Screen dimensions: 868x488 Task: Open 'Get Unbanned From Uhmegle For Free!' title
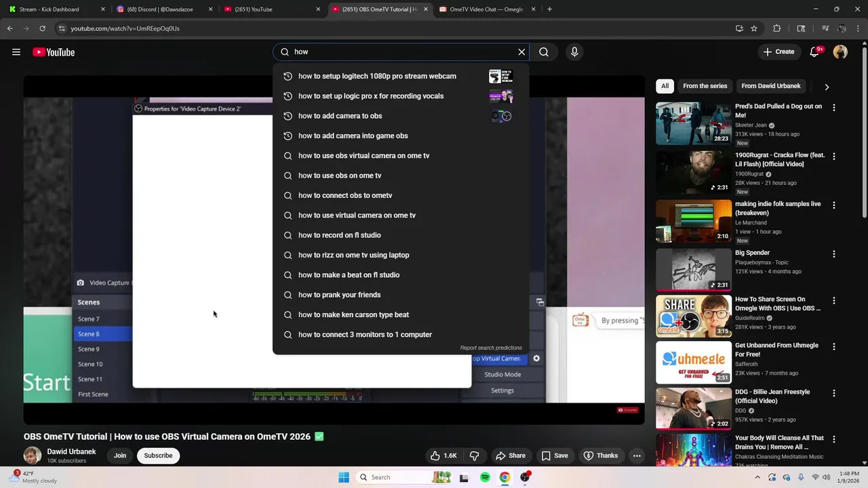pyautogui.click(x=776, y=350)
